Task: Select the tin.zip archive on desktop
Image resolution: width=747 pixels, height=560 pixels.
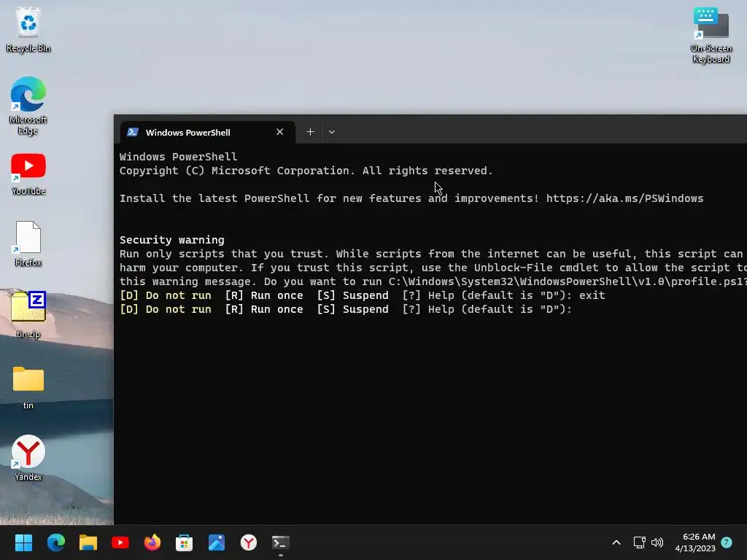Action: pos(28,314)
